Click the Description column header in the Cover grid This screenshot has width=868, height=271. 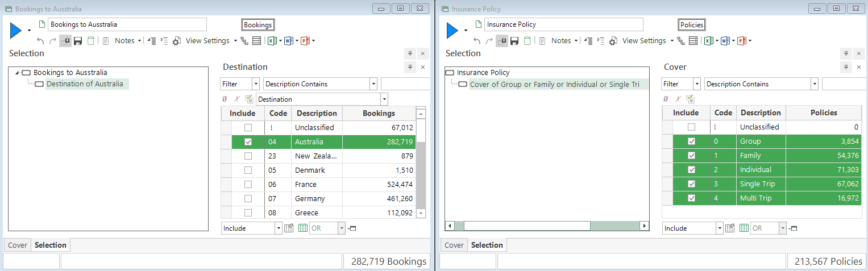pyautogui.click(x=761, y=113)
